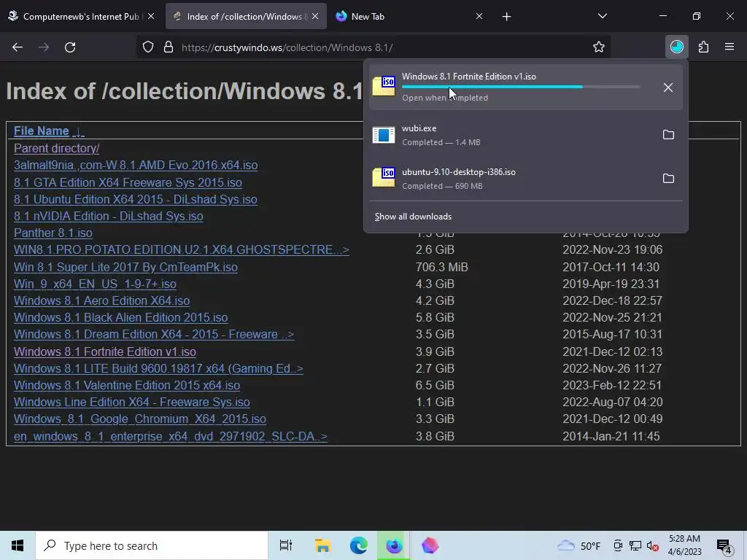The height and width of the screenshot is (560, 747).
Task: Download Windows 8.1 Valentine Edition 2015 x64
Action: (x=127, y=385)
